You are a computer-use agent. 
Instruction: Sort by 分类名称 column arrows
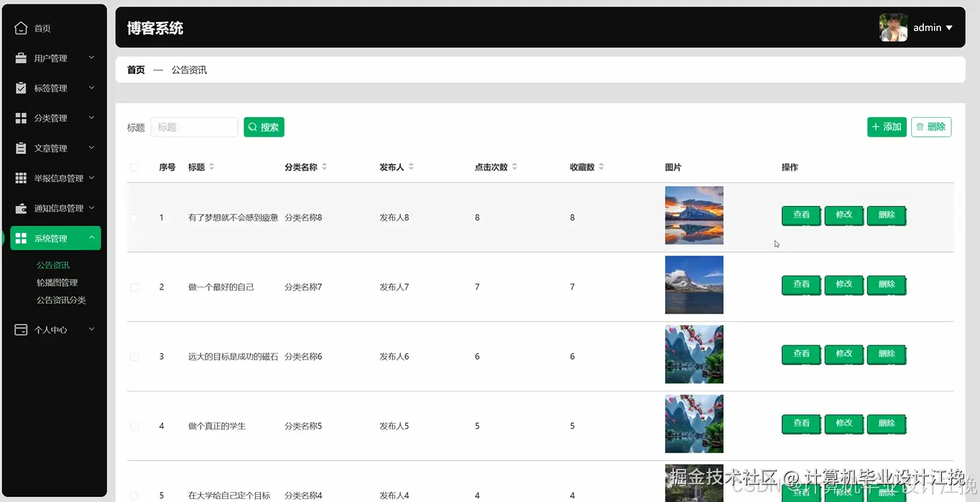coord(324,167)
